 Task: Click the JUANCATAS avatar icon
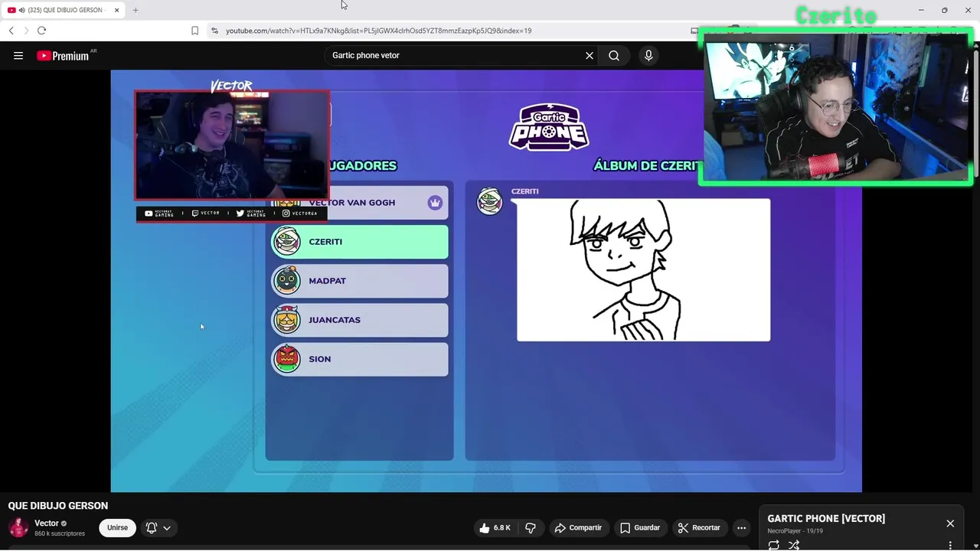[x=287, y=320]
